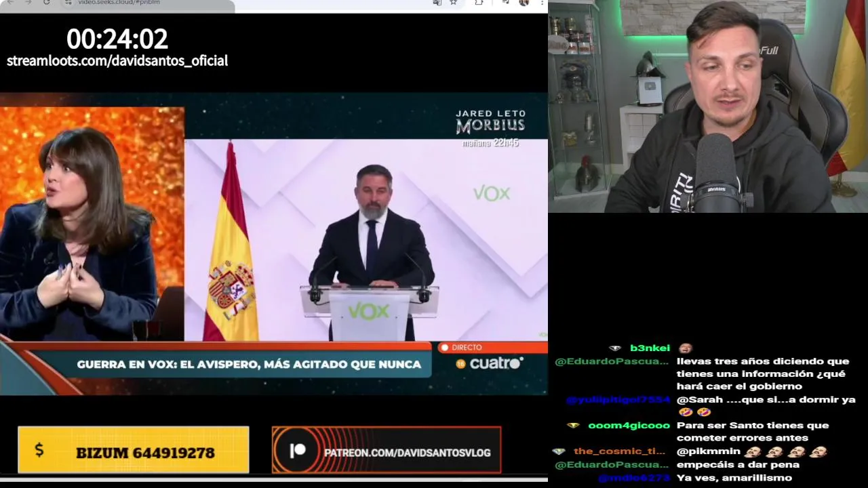Click message 'empecáis a dar pena'
Image resolution: width=868 pixels, height=488 pixels.
click(738, 465)
